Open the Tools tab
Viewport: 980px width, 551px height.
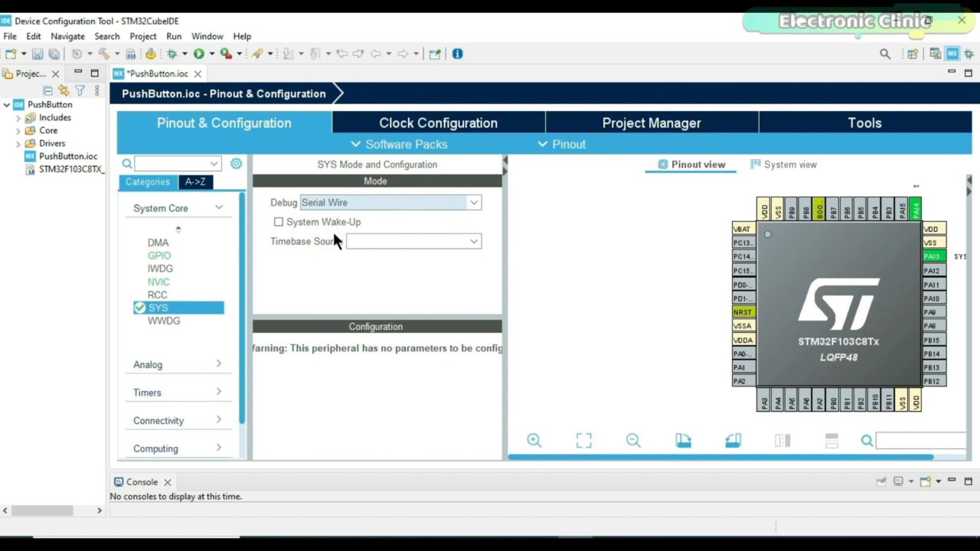(864, 122)
